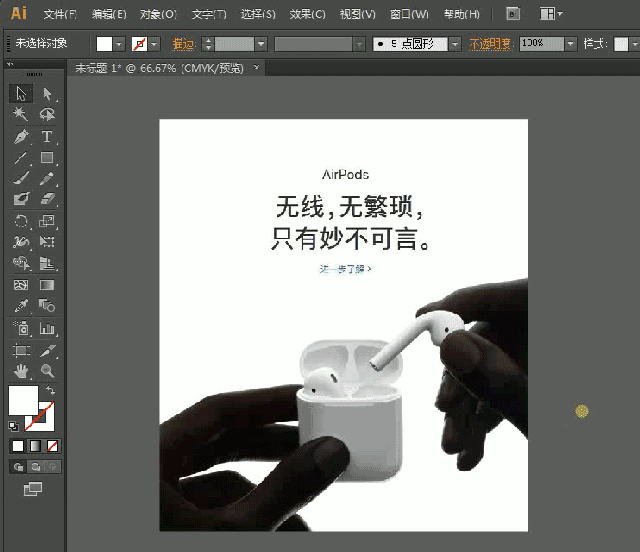
Task: Enable Draw Behind mode
Action: pos(36,466)
